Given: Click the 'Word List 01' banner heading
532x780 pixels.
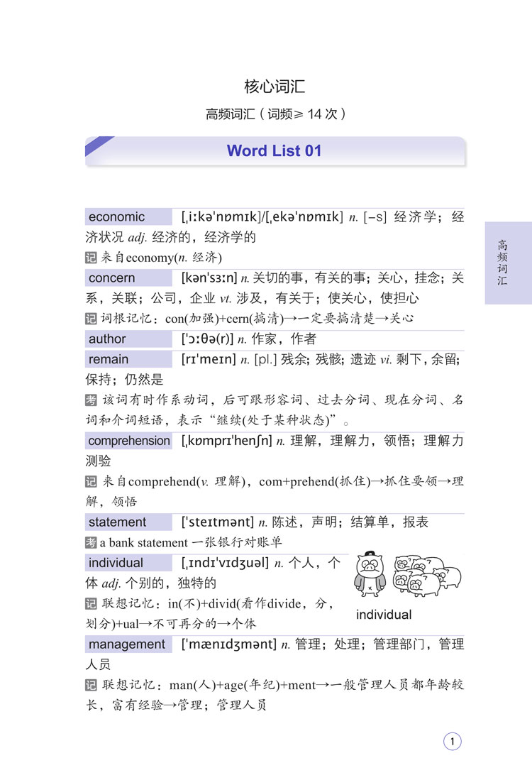Looking at the screenshot, I should (x=274, y=150).
